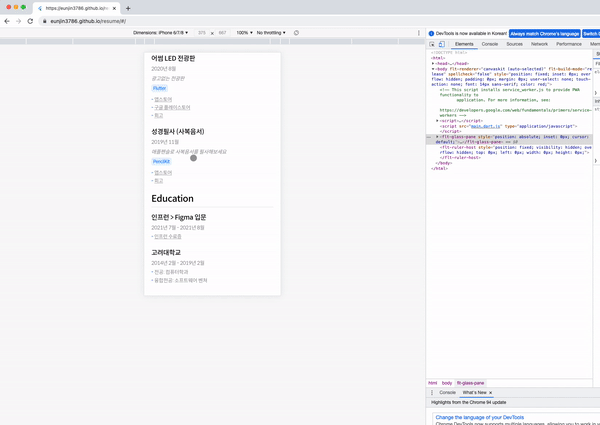Screen dimensions: 600x425
Task: Click Highlights from the Chrome 94 update text
Action: [x=468, y=402]
